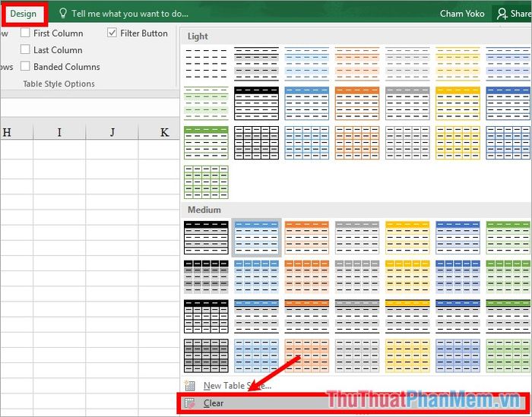Toggle the Banded Columns checkbox
Image resolution: width=532 pixels, height=417 pixels.
pyautogui.click(x=26, y=67)
